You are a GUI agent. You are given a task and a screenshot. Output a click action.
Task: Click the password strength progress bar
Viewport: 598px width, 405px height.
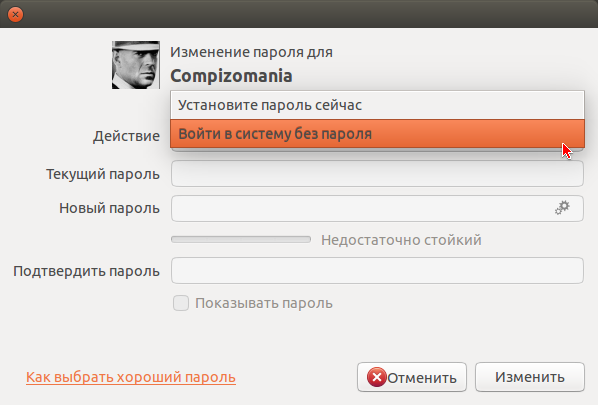[x=241, y=239]
